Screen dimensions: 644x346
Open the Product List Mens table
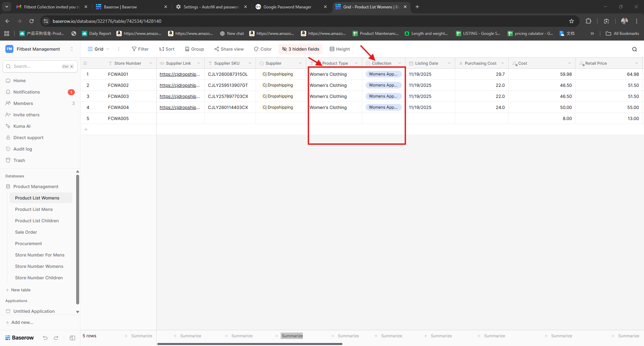34,209
